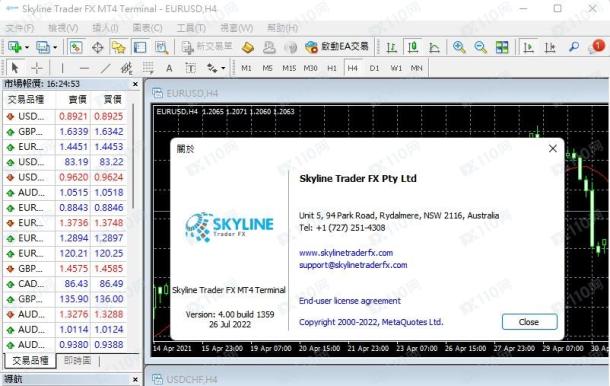Expand the Profiles dropdown arrow
The height and width of the screenshot is (386, 610).
click(x=55, y=47)
